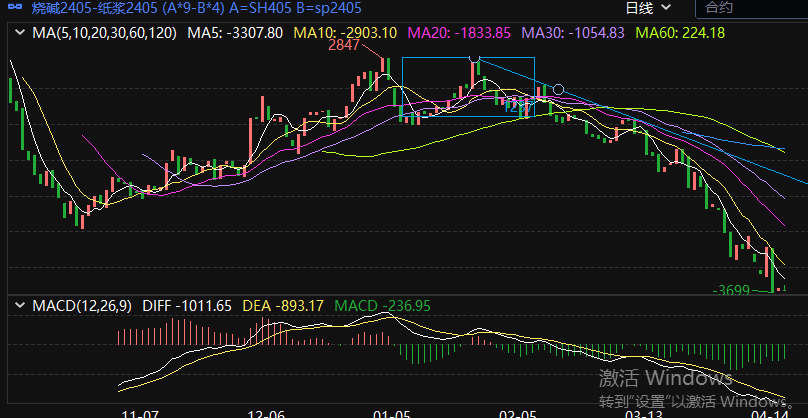Click the 01-05 date axis label
This screenshot has width=808, height=418.
pos(391,411)
